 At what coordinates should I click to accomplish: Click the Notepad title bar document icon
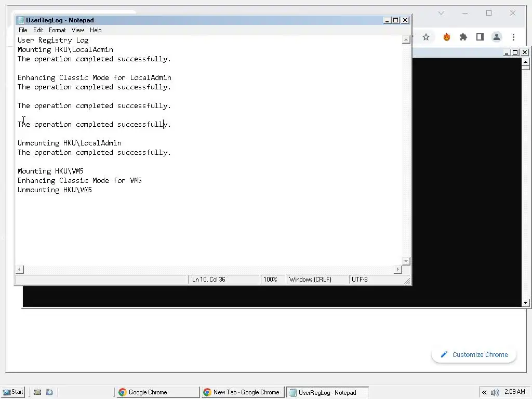coord(21,20)
